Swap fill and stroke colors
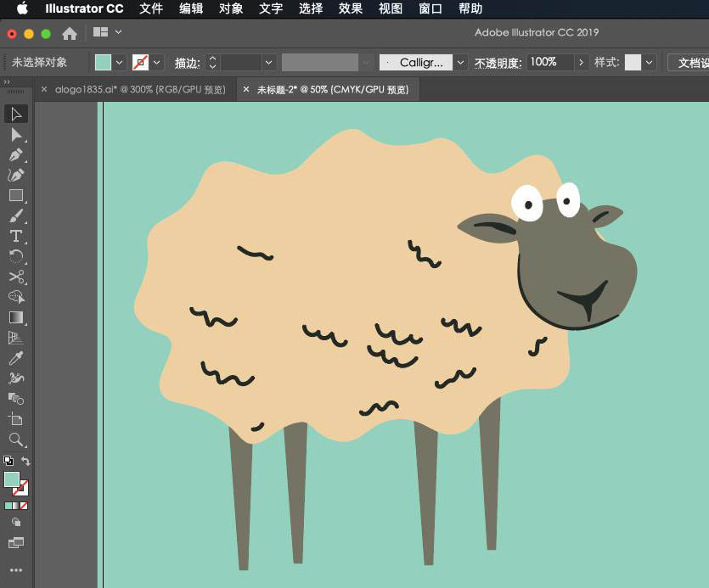The height and width of the screenshot is (588, 709). coord(25,461)
